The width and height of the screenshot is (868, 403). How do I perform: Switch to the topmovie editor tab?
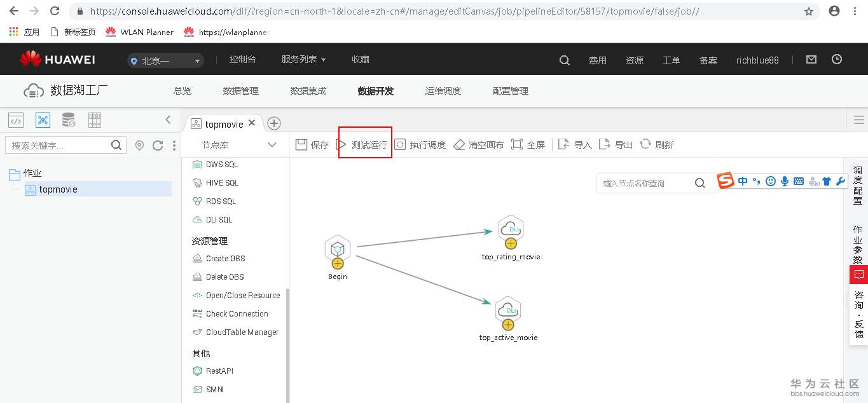coord(224,124)
